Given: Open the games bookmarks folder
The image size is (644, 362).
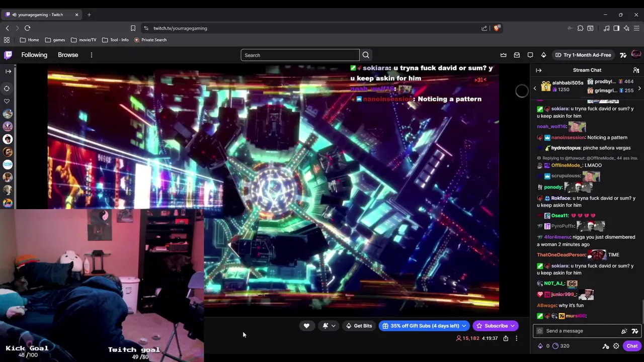Looking at the screenshot, I should 55,40.
